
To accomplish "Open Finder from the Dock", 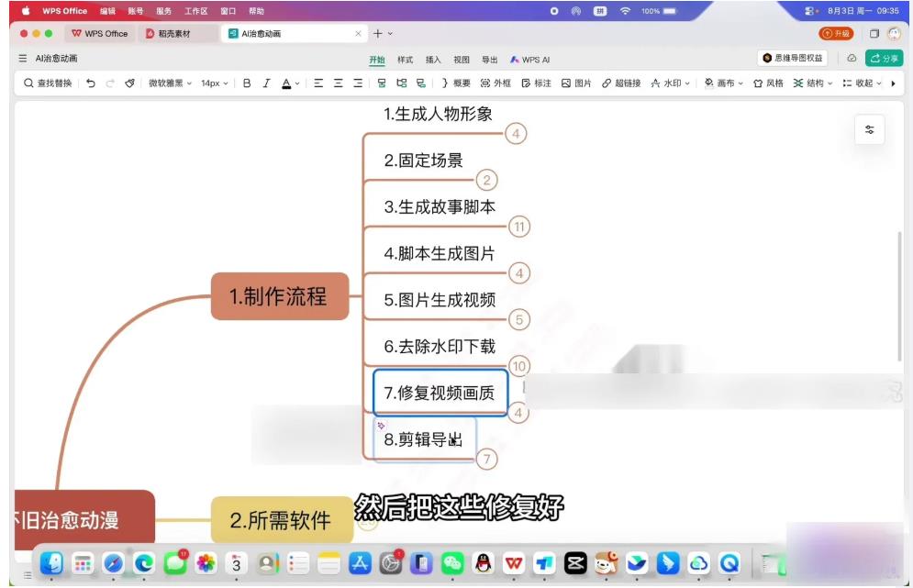I will click(51, 563).
